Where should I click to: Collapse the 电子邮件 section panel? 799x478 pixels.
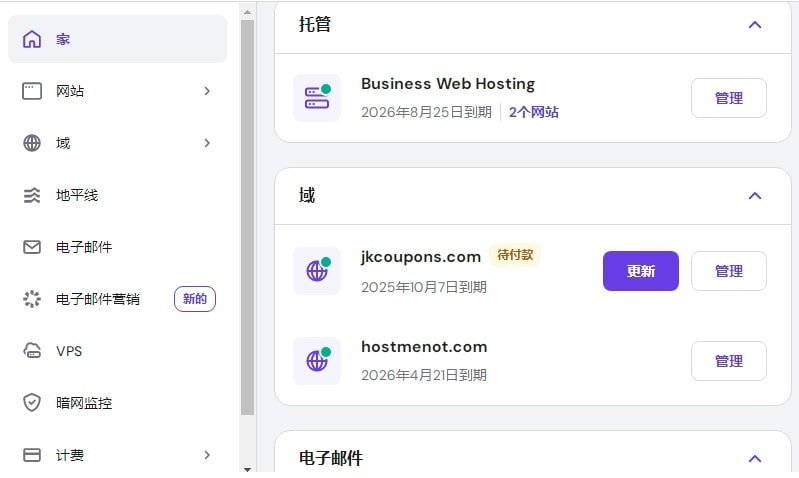point(755,458)
